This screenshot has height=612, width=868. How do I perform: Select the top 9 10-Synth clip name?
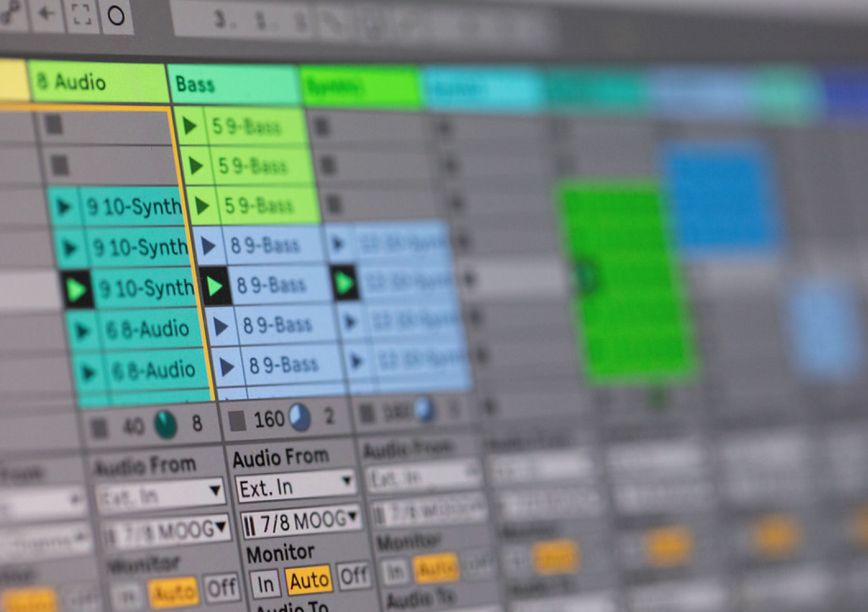[x=134, y=207]
